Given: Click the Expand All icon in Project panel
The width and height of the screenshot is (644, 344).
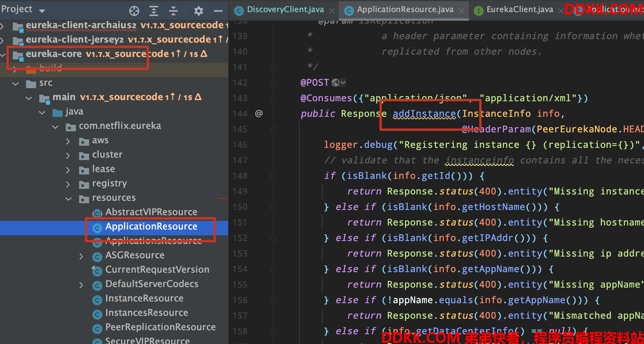Looking at the screenshot, I should tap(154, 11).
